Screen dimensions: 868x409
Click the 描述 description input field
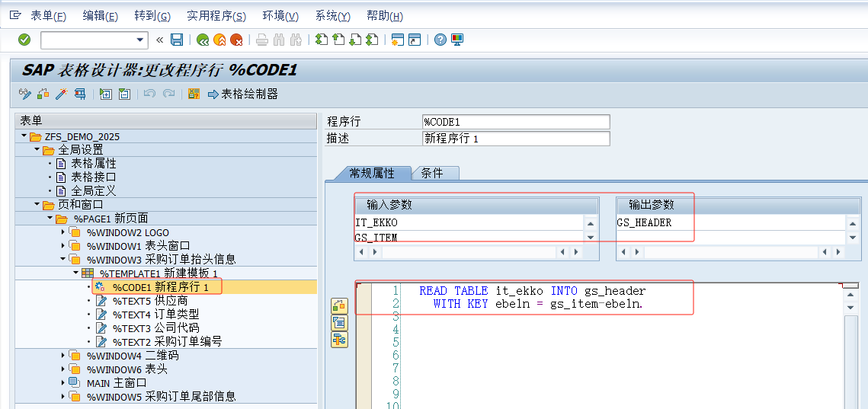516,139
